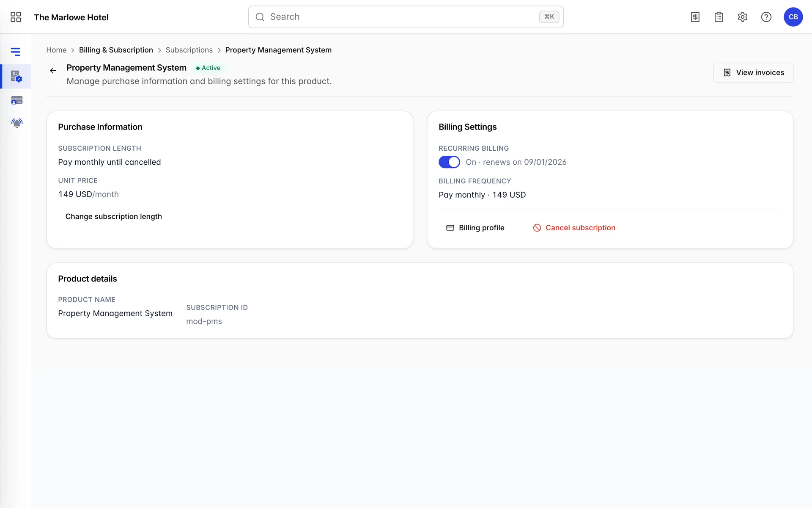Select the alerts bell sidebar icon

[x=16, y=123]
